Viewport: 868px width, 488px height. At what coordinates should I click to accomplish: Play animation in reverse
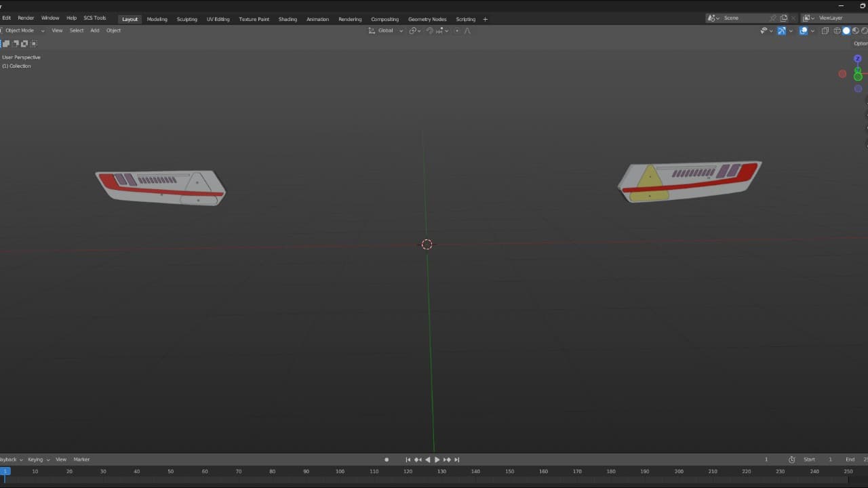coord(427,460)
